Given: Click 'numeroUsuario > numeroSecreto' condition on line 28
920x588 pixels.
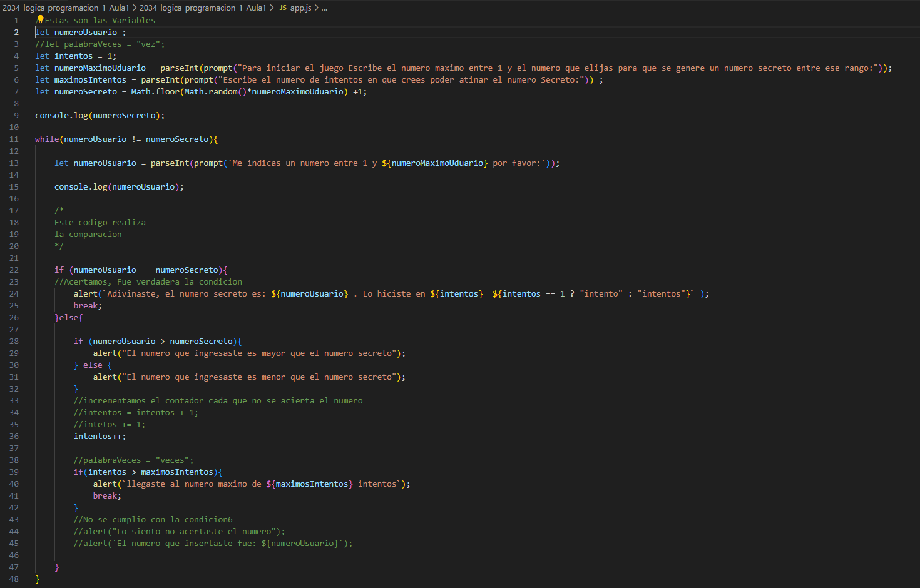Looking at the screenshot, I should coord(163,341).
